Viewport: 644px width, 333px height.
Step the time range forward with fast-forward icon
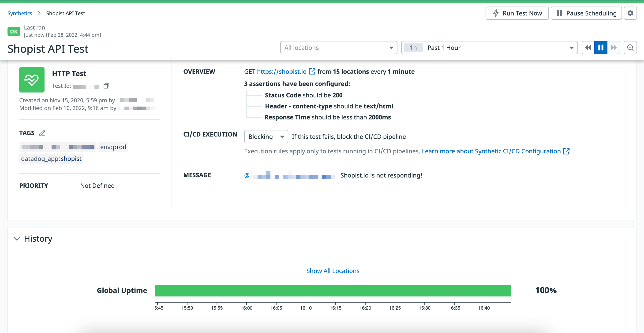pos(614,48)
